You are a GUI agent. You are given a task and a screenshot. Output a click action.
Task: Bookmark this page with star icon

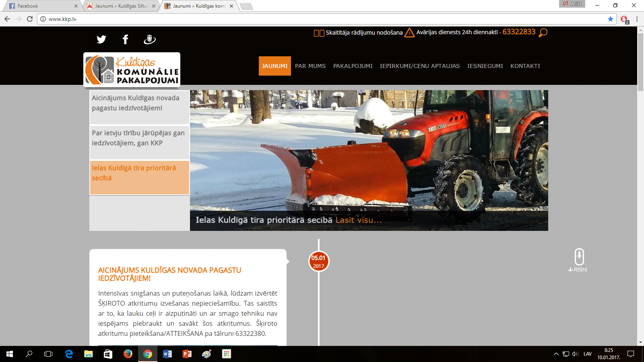click(611, 19)
